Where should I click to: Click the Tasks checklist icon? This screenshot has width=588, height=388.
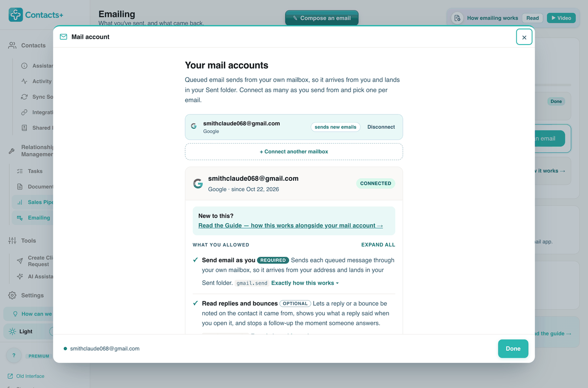click(20, 171)
